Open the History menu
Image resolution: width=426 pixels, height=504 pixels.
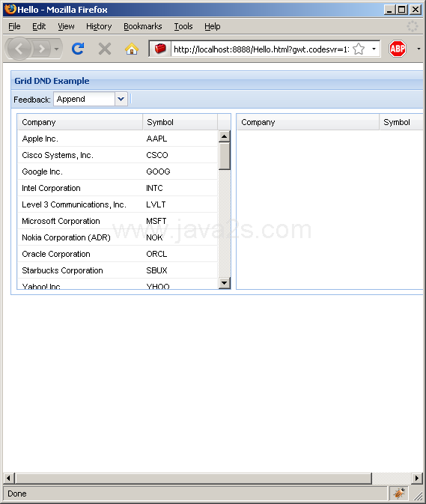tap(99, 26)
